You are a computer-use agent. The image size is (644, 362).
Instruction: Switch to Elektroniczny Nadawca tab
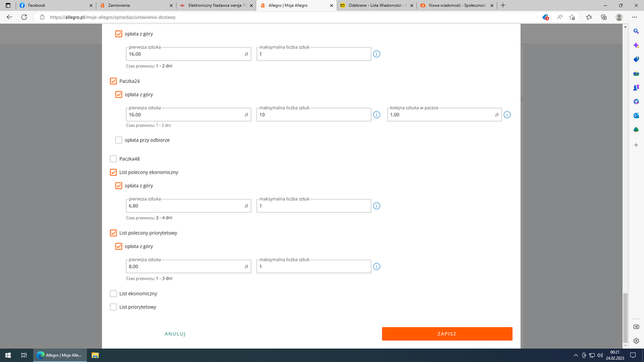click(x=213, y=5)
